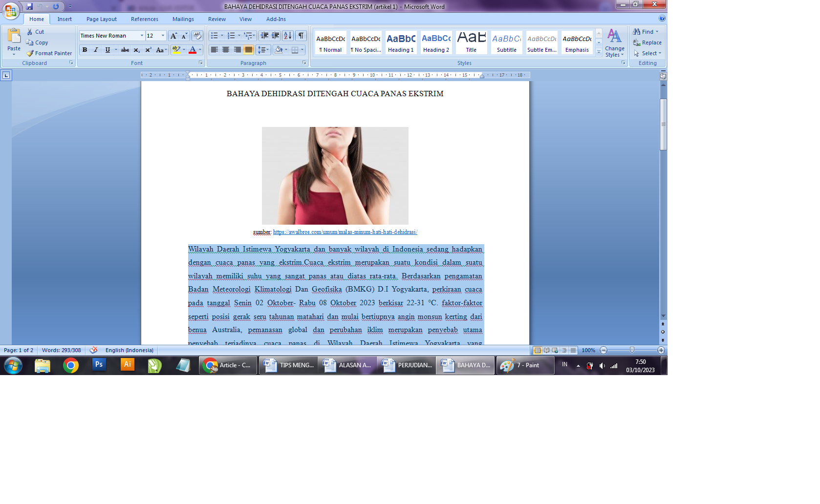Open the References ribbon tab

(144, 19)
